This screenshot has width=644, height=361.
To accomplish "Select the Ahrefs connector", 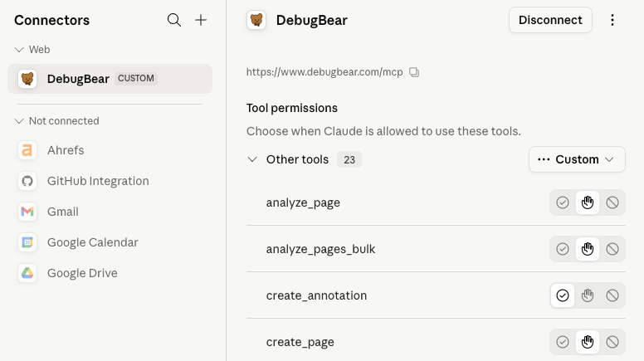I will 110,150.
